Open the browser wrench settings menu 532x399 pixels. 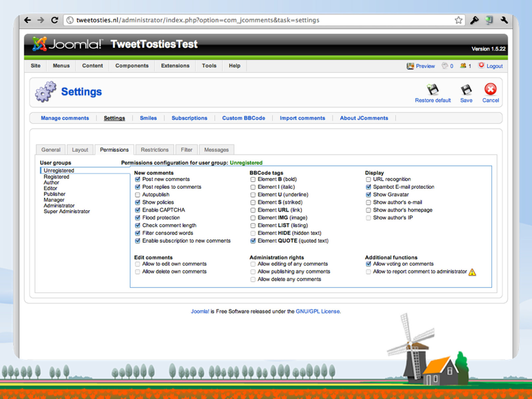click(504, 20)
